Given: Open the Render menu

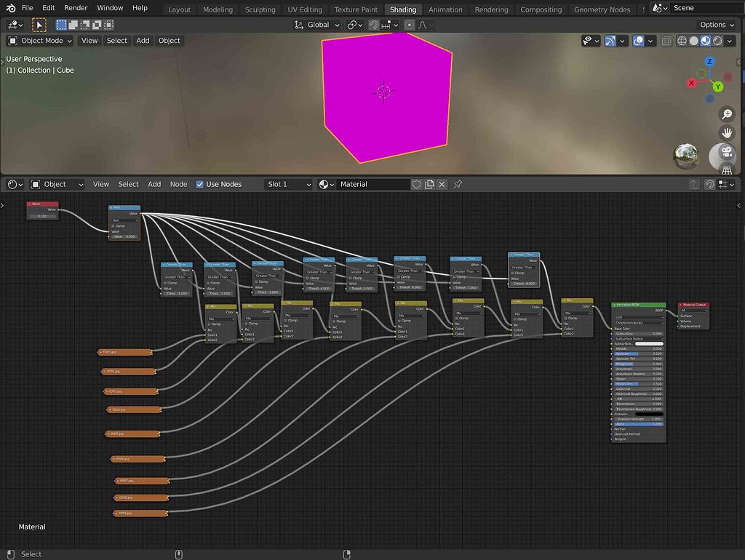Looking at the screenshot, I should (x=76, y=8).
